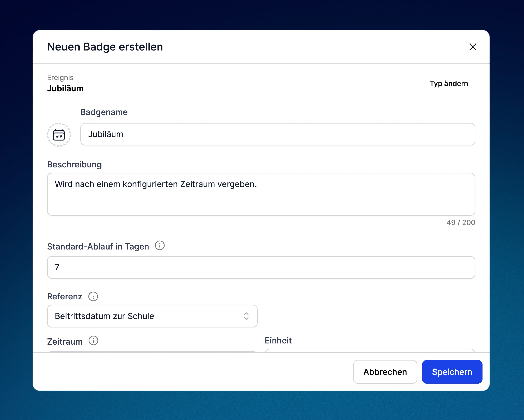The height and width of the screenshot is (420, 524).
Task: Focus the Standard-Ablauf in Tagen field
Action: click(261, 267)
